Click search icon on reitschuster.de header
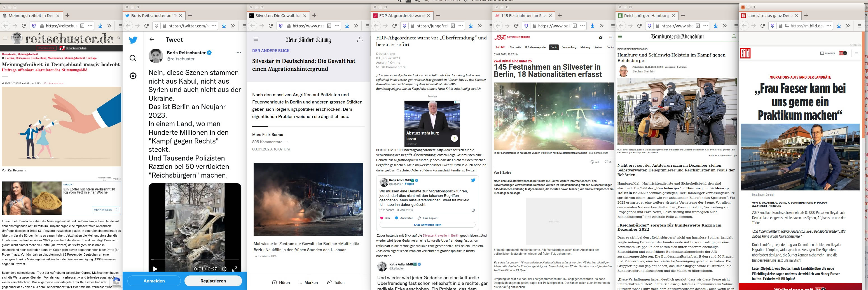Image resolution: width=868 pixels, height=290 pixels. click(119, 38)
